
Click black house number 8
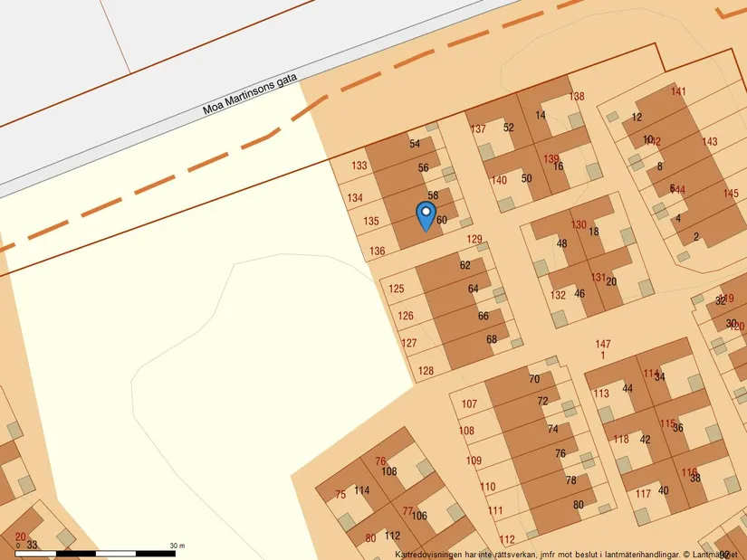pos(660,166)
